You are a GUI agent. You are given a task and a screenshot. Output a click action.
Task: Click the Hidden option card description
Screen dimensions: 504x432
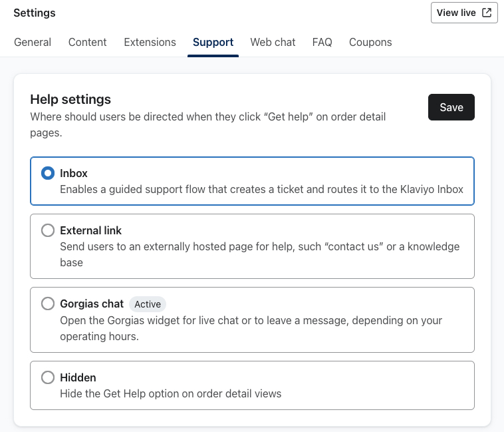pos(171,393)
